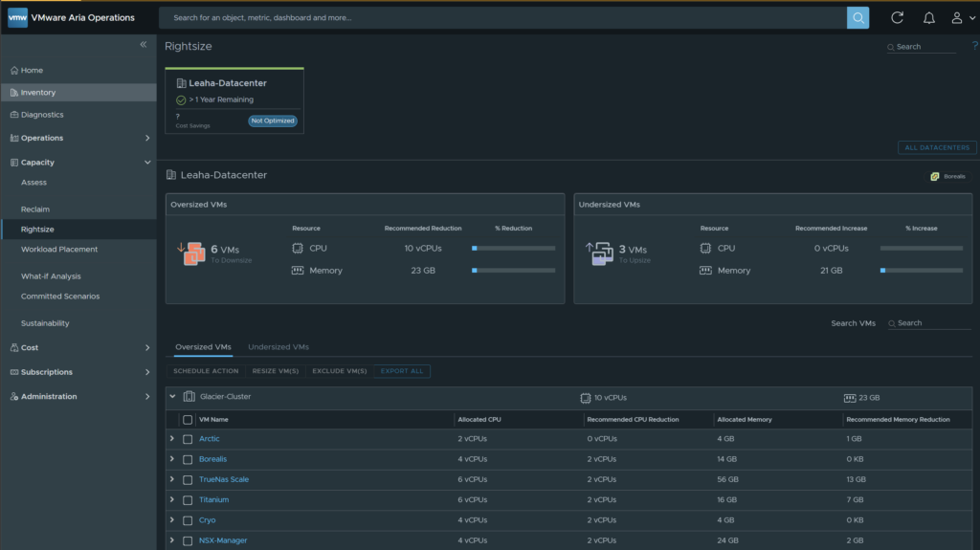The height and width of the screenshot is (550, 980).
Task: Click the Home icon in sidebar
Action: 13,71
